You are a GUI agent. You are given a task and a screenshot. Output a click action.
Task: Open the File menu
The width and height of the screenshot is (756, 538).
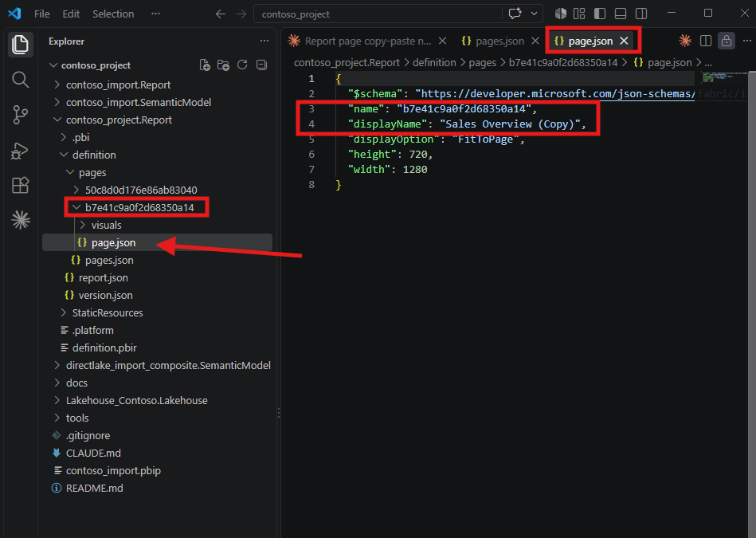click(42, 14)
